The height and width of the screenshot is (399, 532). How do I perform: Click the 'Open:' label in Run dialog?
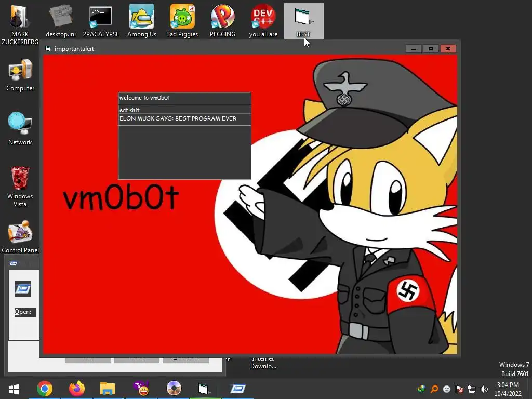coord(23,312)
